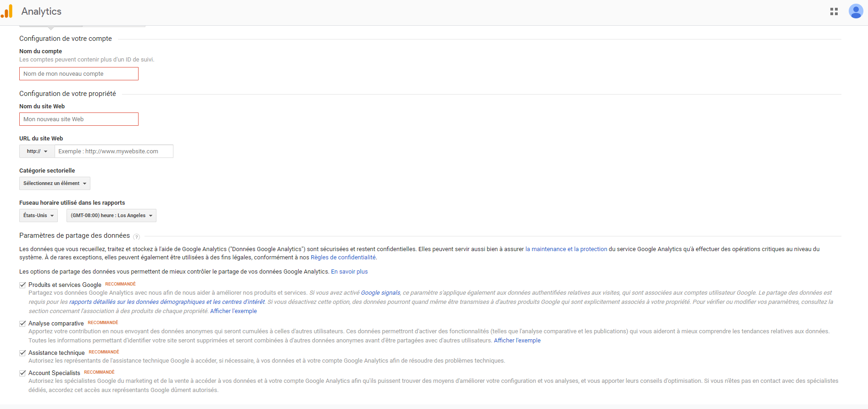Open la maintenance et la protection link

[566, 249]
